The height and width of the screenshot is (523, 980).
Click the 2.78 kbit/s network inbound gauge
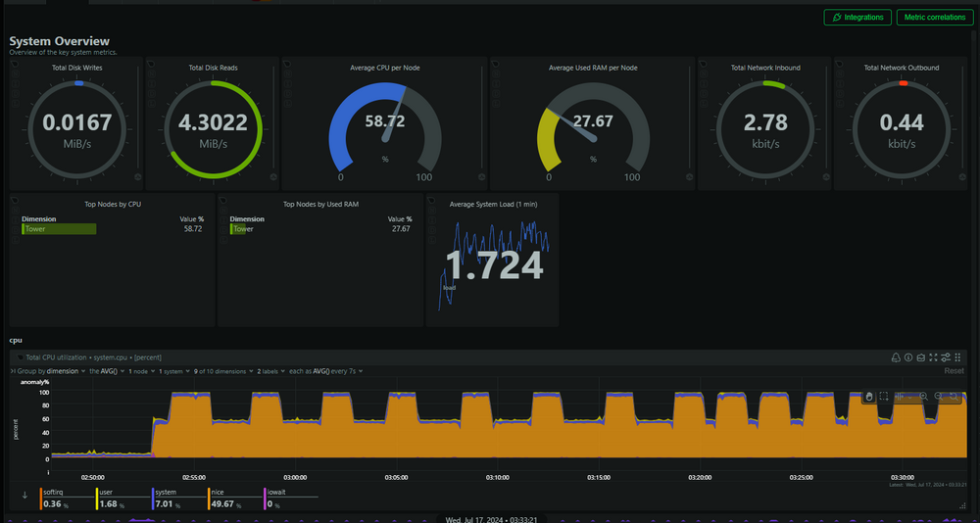[x=765, y=128]
